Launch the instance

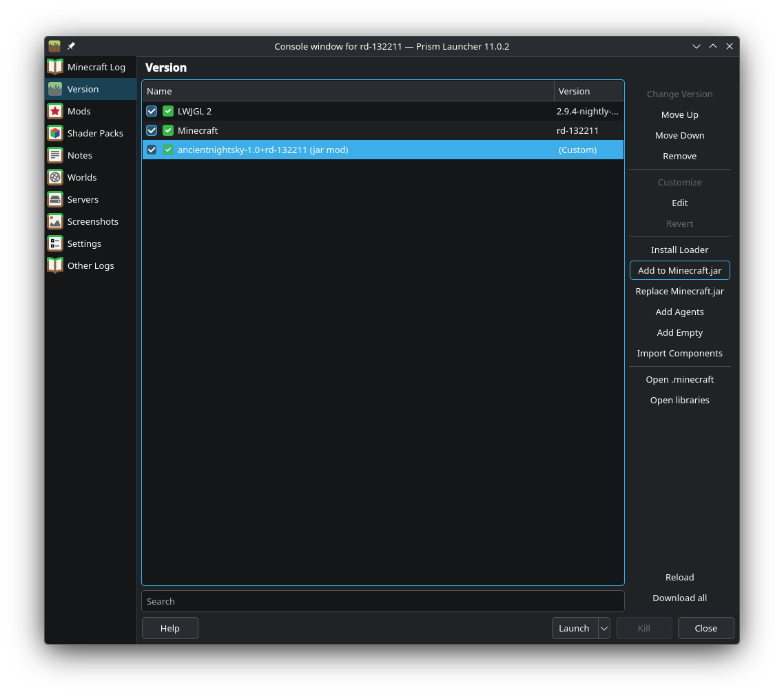pos(575,629)
